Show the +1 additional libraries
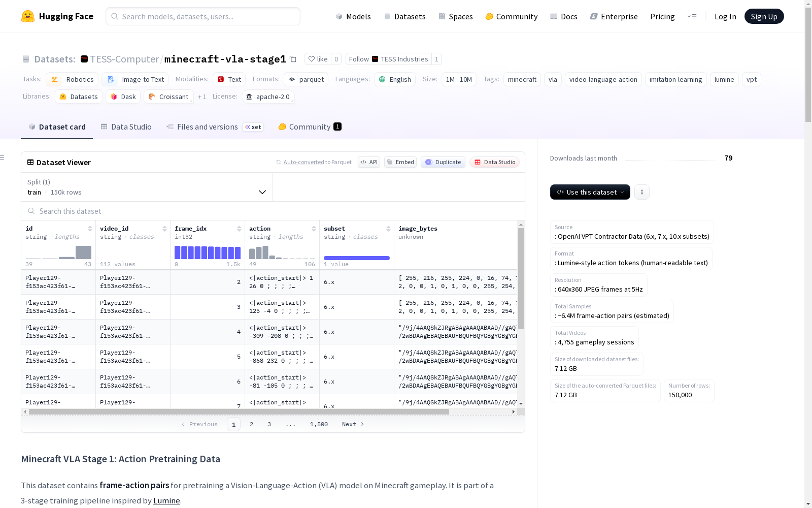 [202, 97]
